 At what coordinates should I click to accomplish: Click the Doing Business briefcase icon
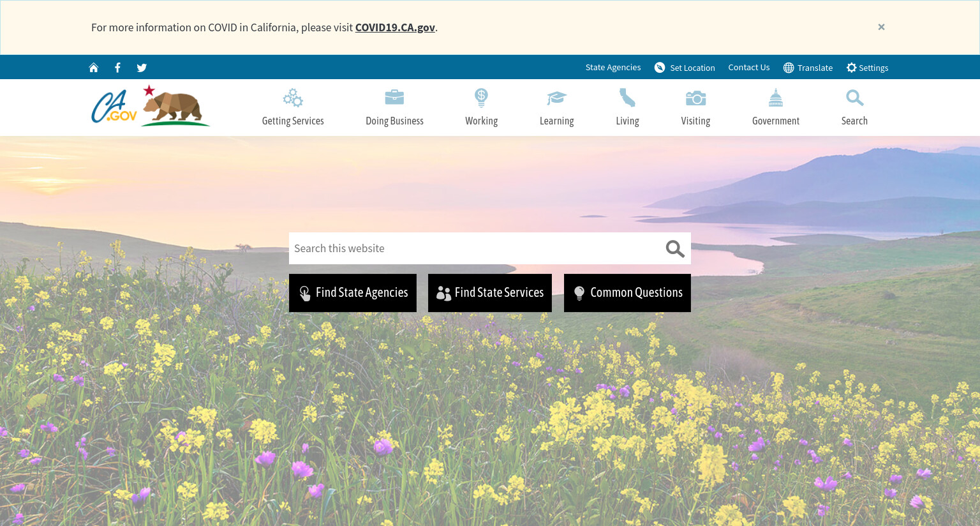[394, 97]
